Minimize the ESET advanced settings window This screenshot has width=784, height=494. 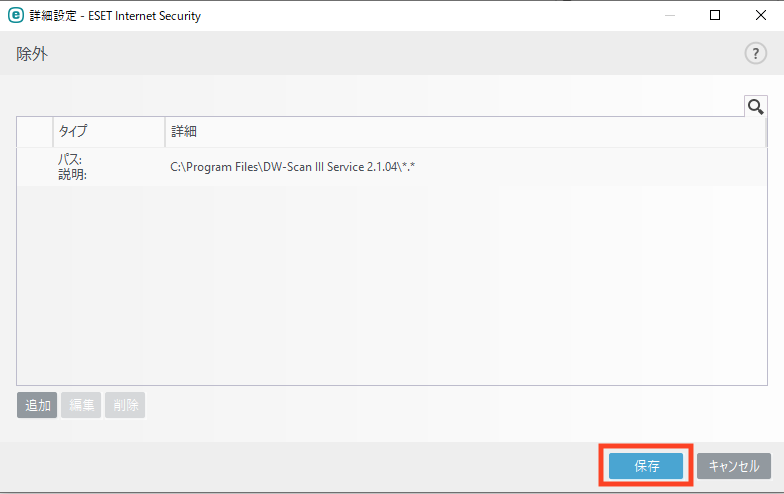click(669, 15)
